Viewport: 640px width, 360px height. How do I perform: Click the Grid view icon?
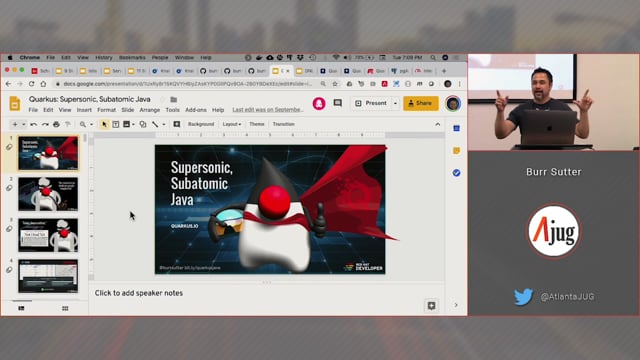click(x=65, y=309)
